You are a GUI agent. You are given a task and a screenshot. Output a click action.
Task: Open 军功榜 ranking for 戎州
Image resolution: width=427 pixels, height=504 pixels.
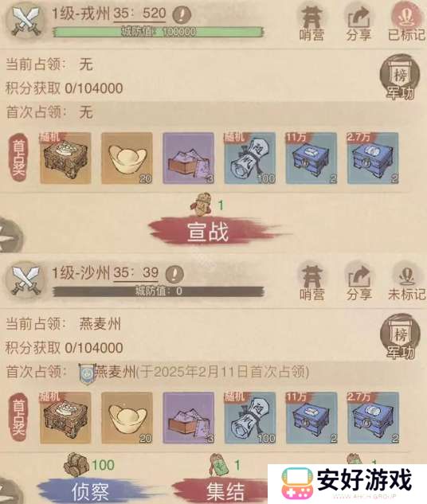tap(400, 77)
